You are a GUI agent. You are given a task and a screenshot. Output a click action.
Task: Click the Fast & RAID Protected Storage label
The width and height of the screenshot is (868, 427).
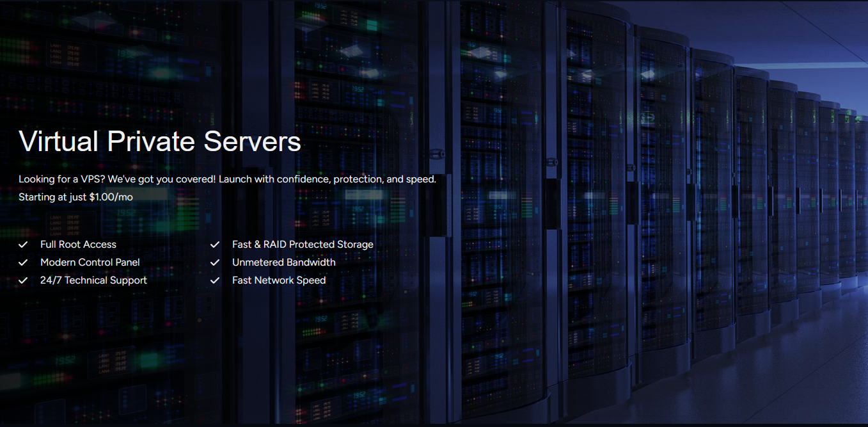[303, 245]
